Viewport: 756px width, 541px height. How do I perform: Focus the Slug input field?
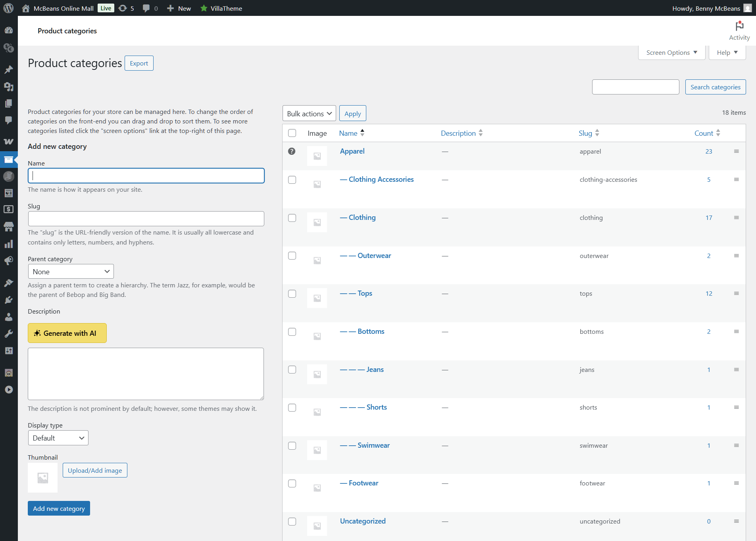146,219
